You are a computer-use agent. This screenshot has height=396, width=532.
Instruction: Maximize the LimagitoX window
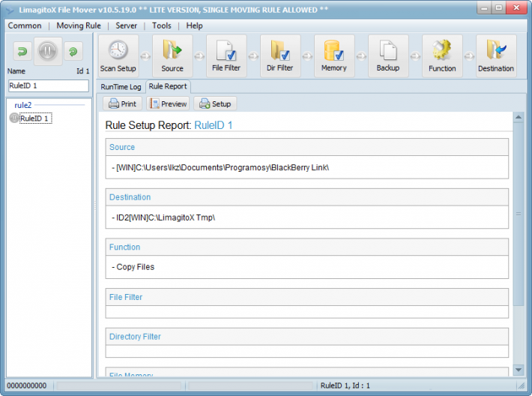coord(498,8)
